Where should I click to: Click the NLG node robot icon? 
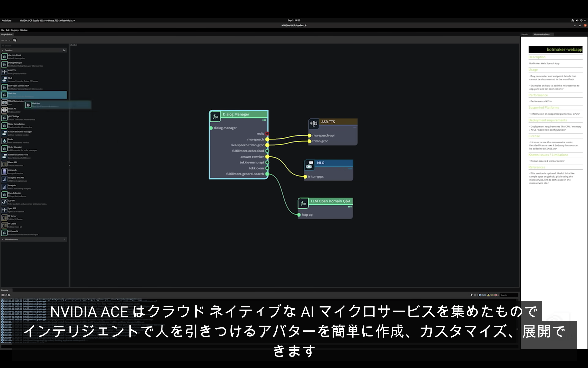point(309,165)
